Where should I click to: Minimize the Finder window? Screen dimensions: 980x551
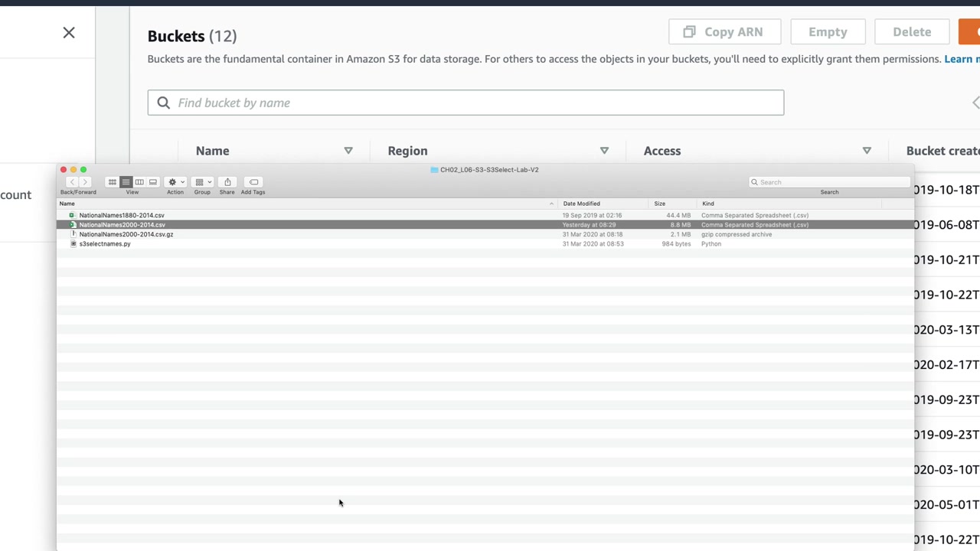tap(73, 170)
